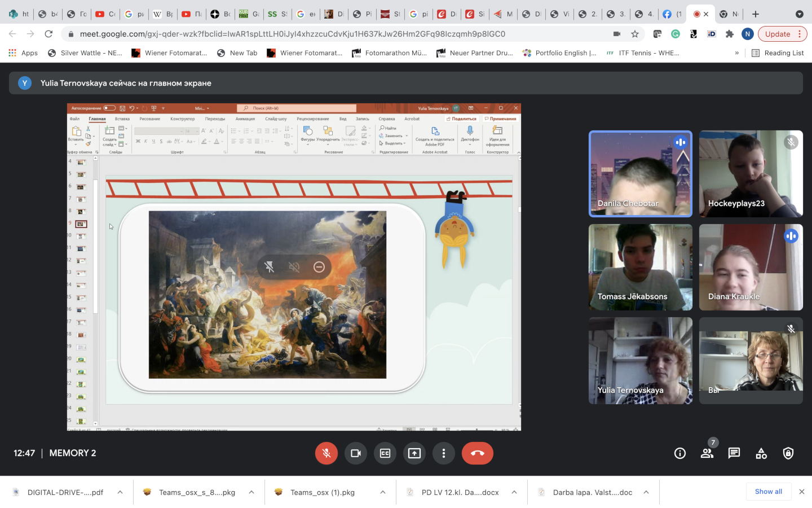Open the Apps bookmarks shortcut
The height and width of the screenshot is (508, 812).
tap(23, 53)
